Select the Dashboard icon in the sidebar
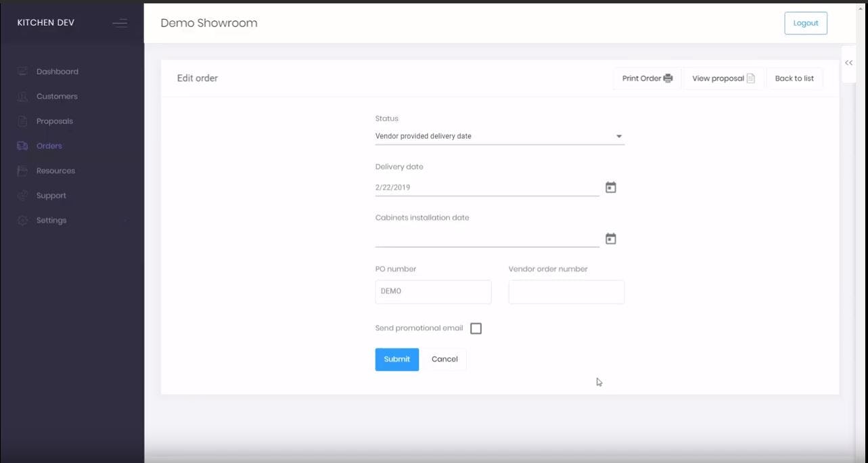The height and width of the screenshot is (463, 868). [22, 71]
